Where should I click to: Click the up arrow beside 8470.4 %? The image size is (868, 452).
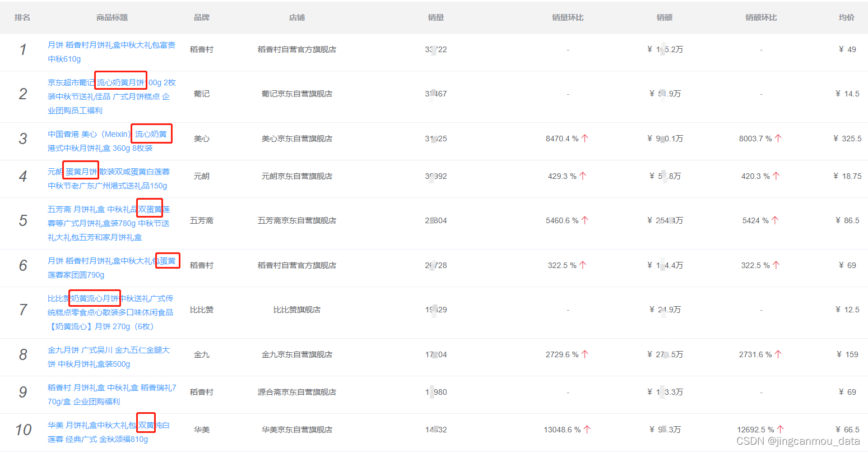click(584, 138)
